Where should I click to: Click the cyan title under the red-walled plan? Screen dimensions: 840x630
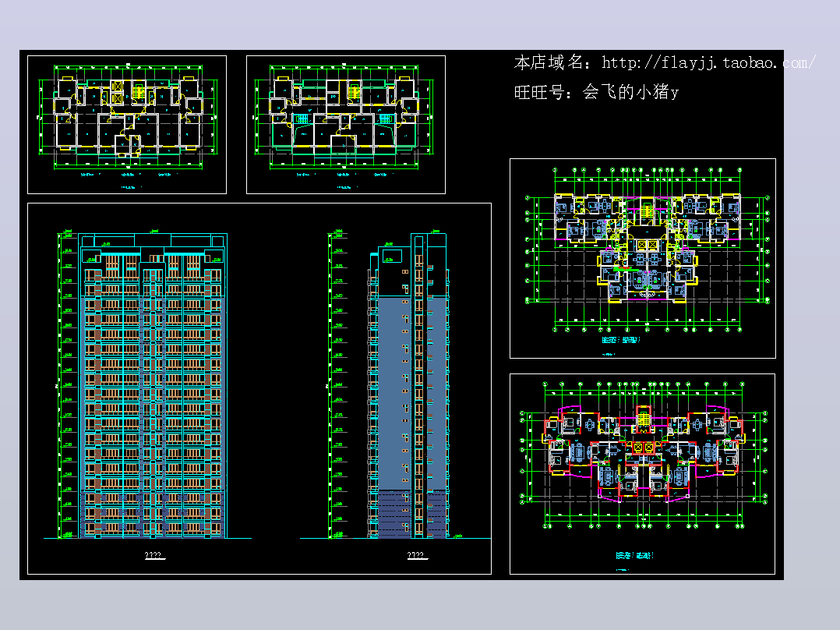click(x=634, y=555)
